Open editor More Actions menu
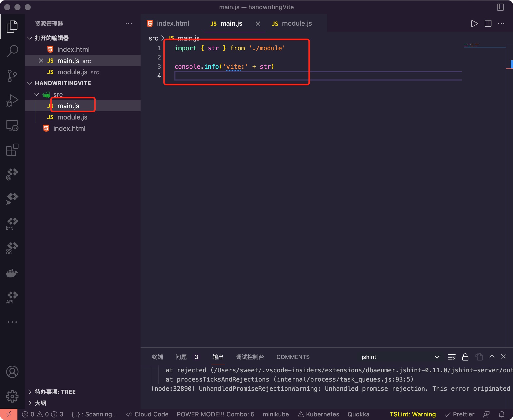This screenshot has width=513, height=420. (x=501, y=24)
